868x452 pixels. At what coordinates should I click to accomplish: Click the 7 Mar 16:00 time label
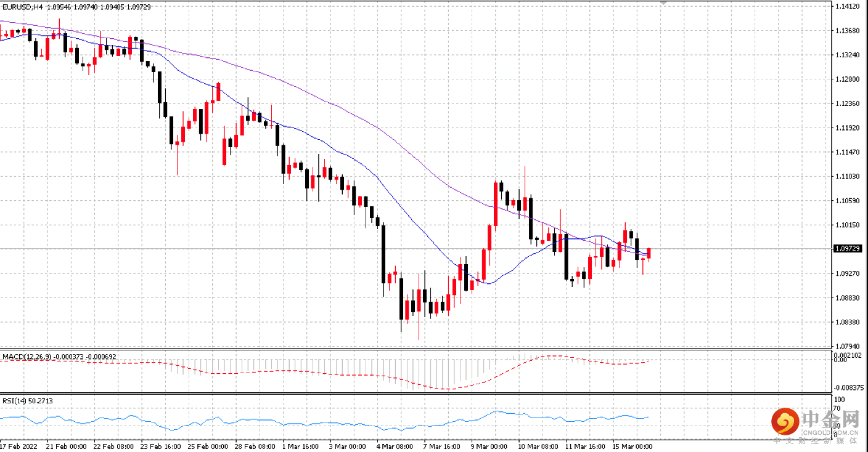443,446
